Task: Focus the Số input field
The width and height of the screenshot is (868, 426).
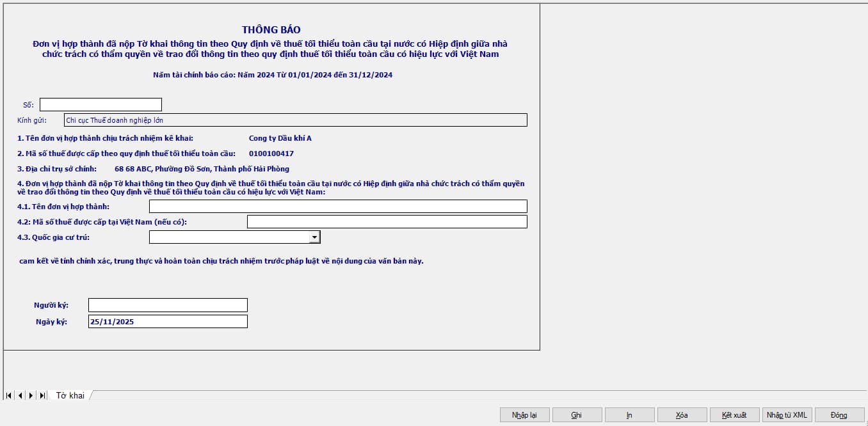Action: tap(100, 104)
